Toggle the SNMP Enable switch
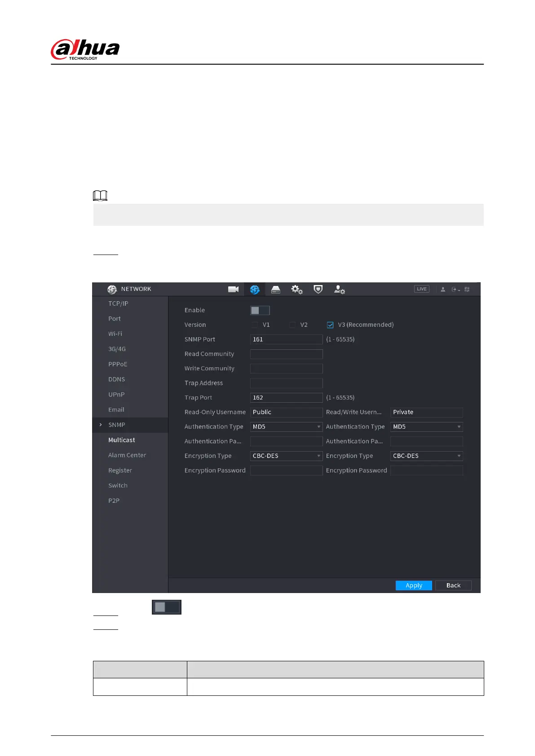Image resolution: width=535 pixels, height=756 pixels. point(260,310)
